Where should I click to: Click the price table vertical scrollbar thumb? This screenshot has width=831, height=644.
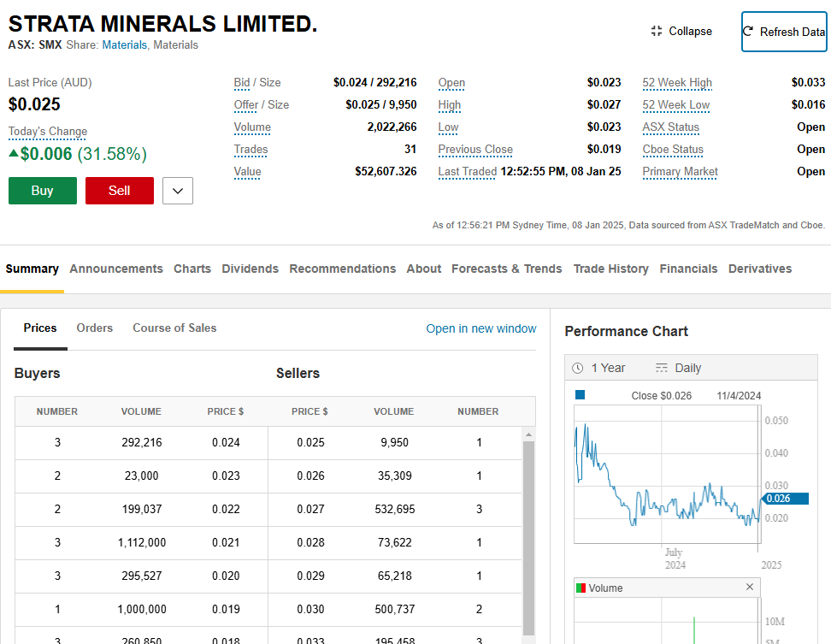coord(528,538)
